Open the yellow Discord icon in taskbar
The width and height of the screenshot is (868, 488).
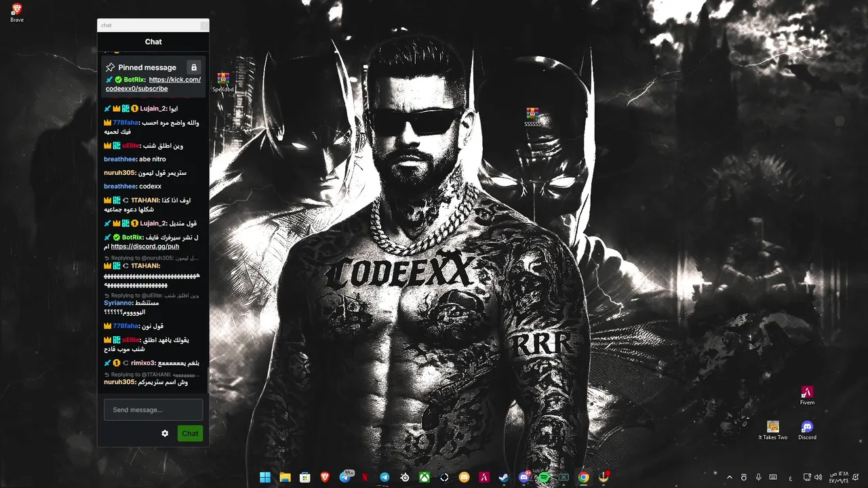(464, 477)
